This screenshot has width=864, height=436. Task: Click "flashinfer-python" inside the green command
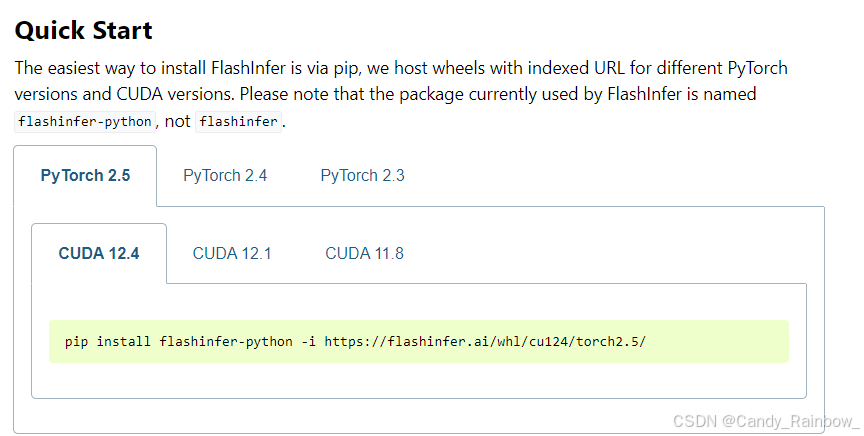click(x=226, y=342)
